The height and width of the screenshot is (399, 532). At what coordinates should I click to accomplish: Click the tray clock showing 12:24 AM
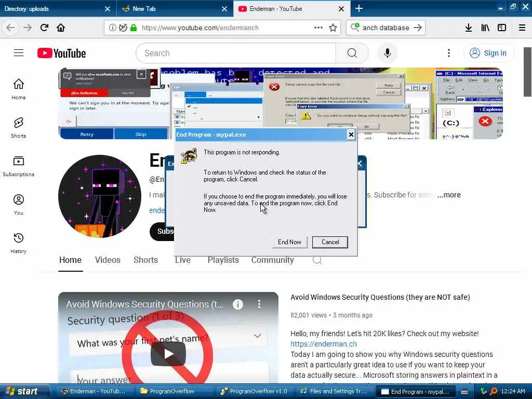point(513,391)
